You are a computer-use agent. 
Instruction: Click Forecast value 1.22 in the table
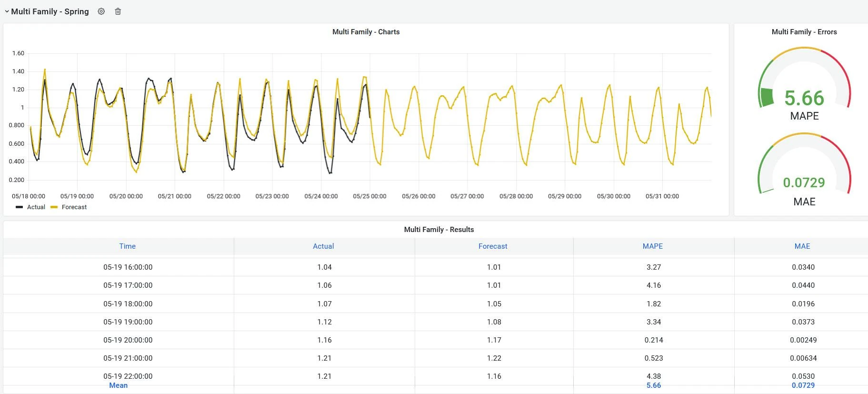tap(494, 358)
